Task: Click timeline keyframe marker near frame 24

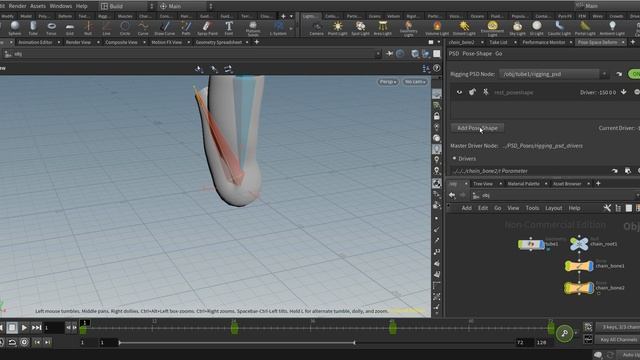Action: click(x=234, y=328)
